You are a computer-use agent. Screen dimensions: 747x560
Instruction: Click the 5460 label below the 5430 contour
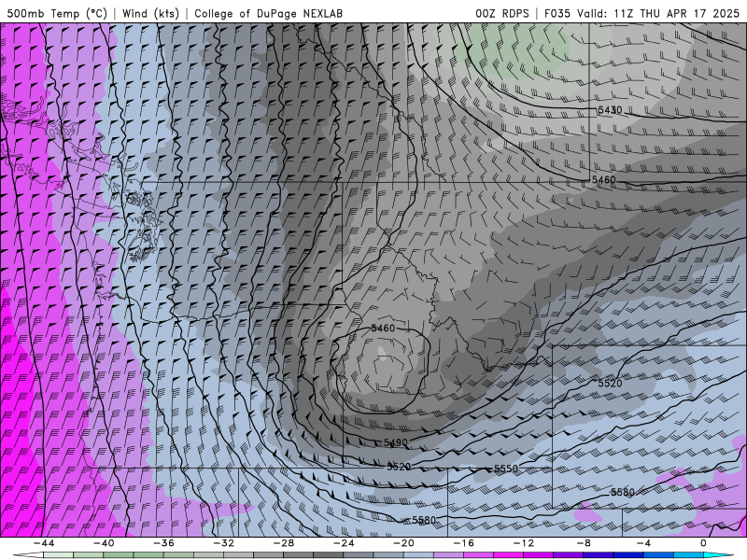[x=603, y=180]
